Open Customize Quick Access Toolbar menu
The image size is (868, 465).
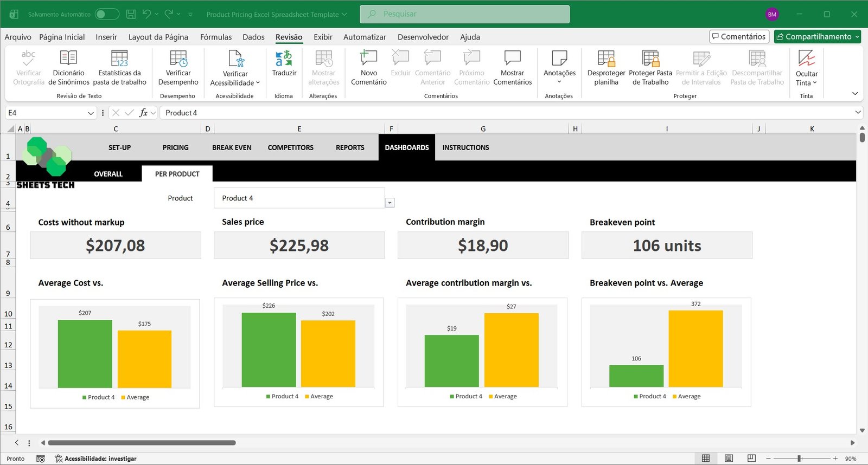(190, 15)
